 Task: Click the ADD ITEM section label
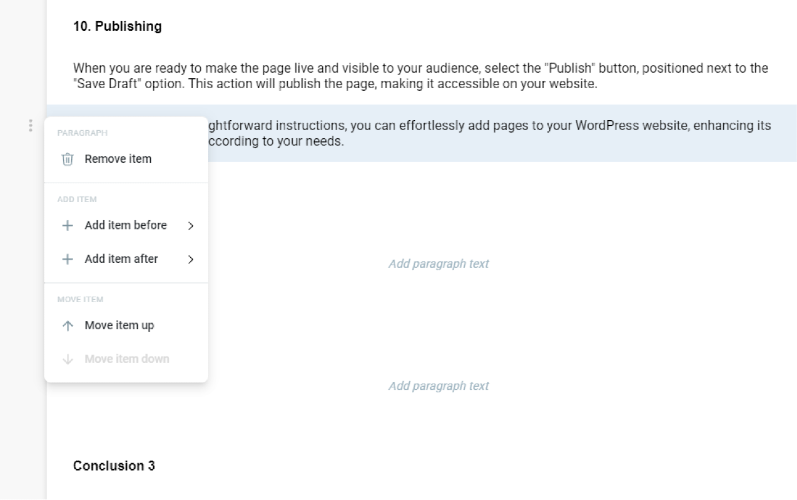click(x=77, y=199)
